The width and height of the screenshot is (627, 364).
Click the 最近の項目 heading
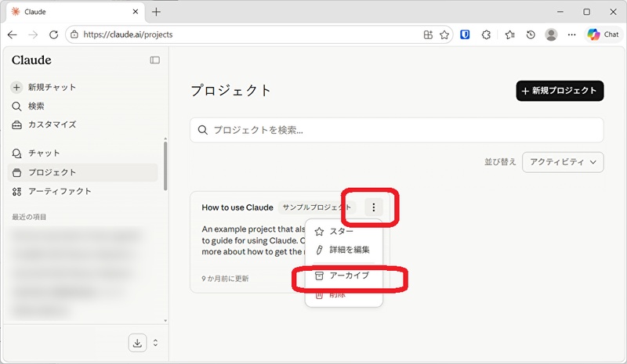29,217
